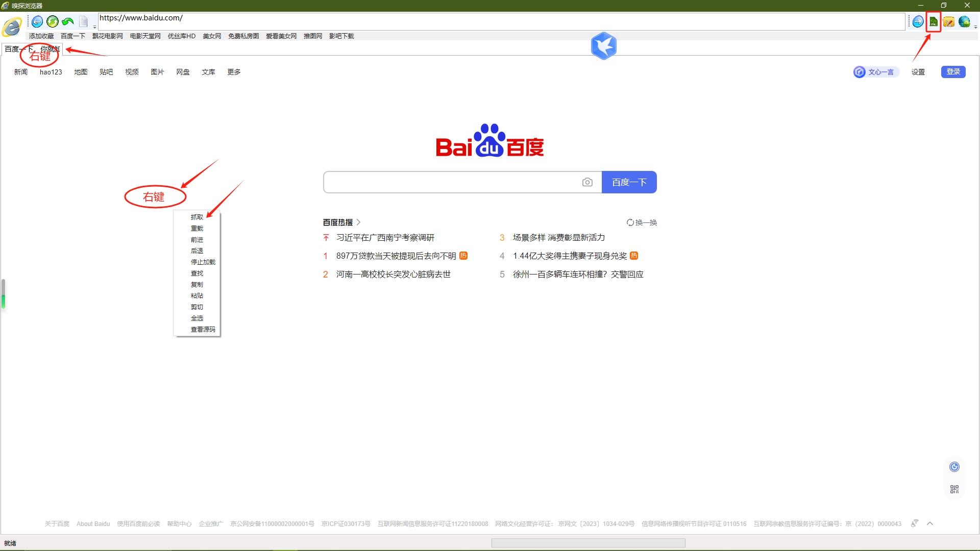Click the blank page document icon

point(83,21)
